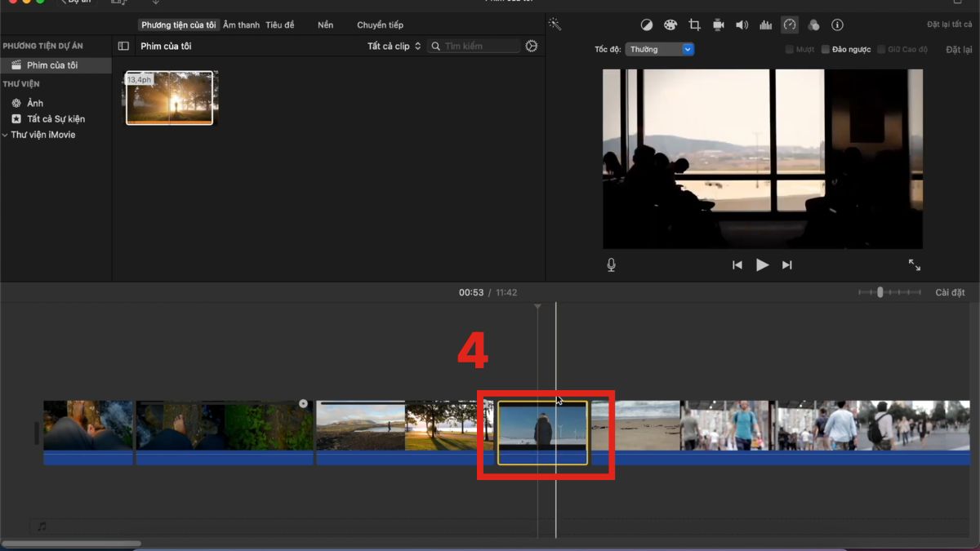Click the Đặt lại tất cả button
This screenshot has height=551, width=980.
pyautogui.click(x=950, y=25)
